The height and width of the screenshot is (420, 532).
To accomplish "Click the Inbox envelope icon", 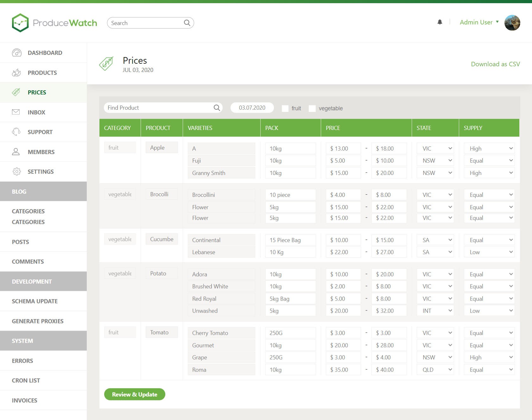I will point(16,112).
